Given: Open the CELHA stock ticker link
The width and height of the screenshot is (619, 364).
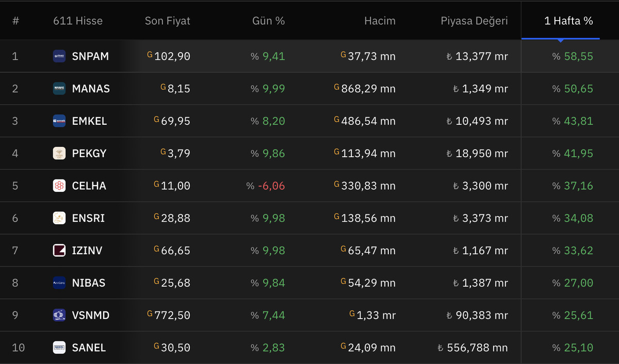Looking at the screenshot, I should (x=89, y=186).
